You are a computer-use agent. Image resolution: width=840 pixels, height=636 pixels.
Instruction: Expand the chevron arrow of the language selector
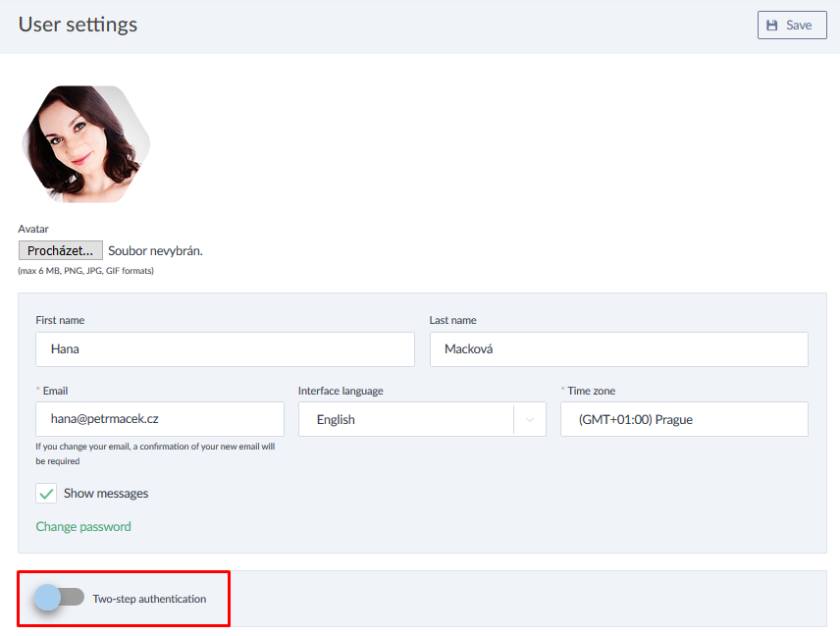pos(530,420)
